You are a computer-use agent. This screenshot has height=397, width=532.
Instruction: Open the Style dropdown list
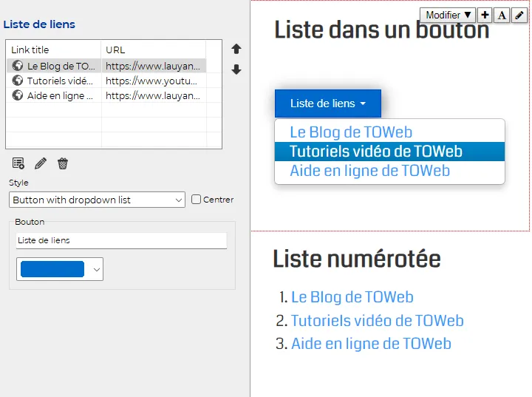coord(97,200)
